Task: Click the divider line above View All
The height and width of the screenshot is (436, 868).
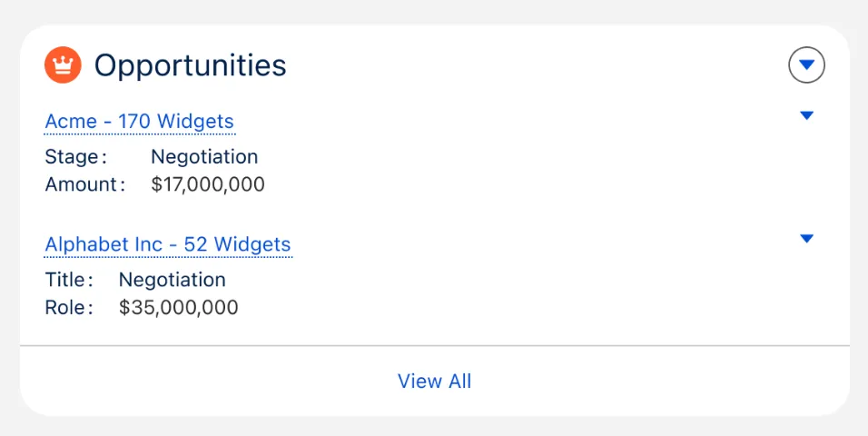Action: 434,346
